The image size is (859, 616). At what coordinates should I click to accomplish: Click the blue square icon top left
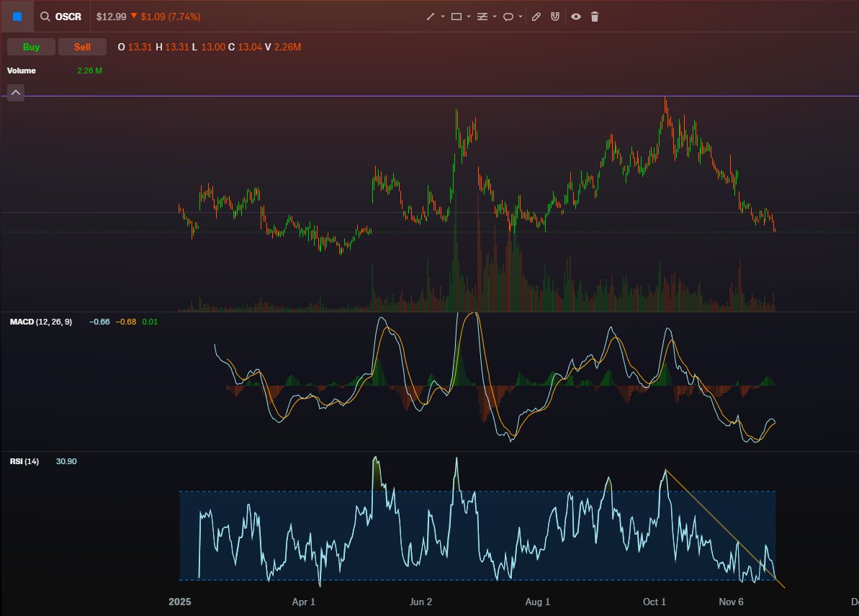(17, 17)
